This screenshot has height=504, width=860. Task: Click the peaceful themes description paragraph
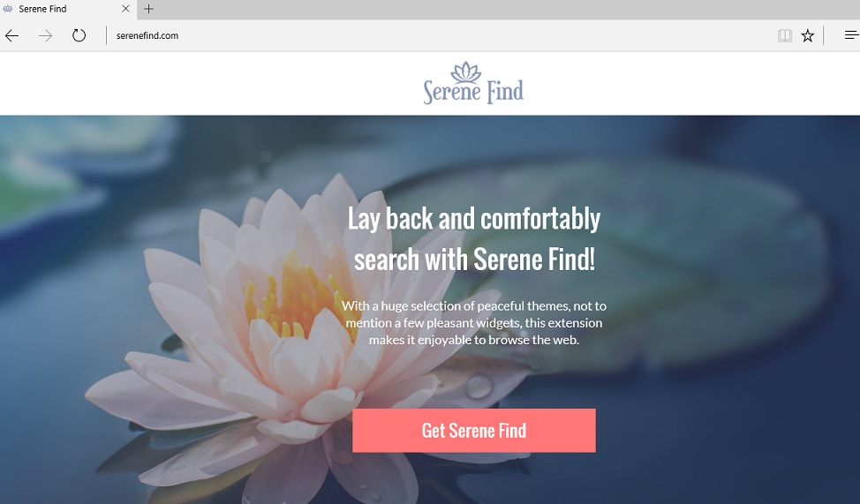[474, 323]
